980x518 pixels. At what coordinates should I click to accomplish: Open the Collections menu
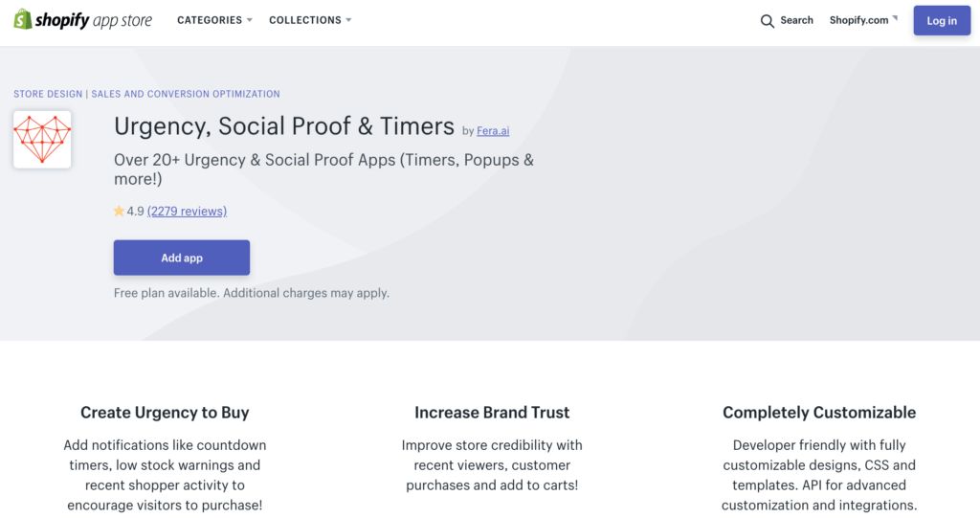(304, 20)
